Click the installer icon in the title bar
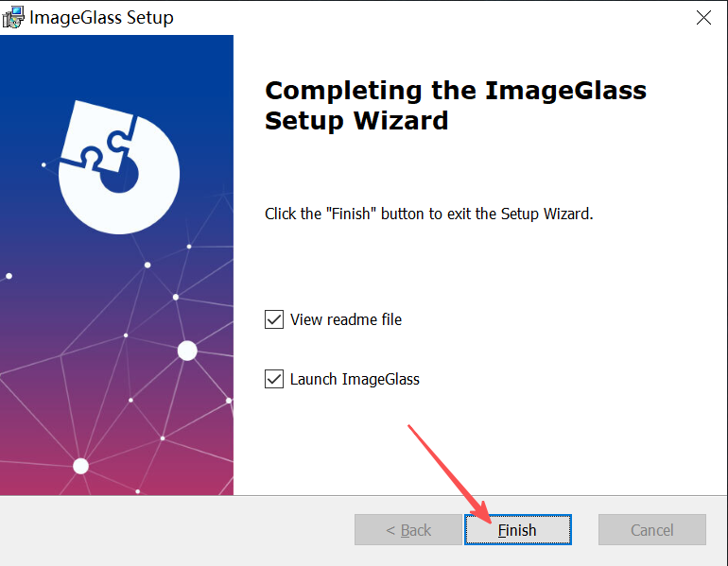Viewport: 728px width, 566px height. point(13,17)
